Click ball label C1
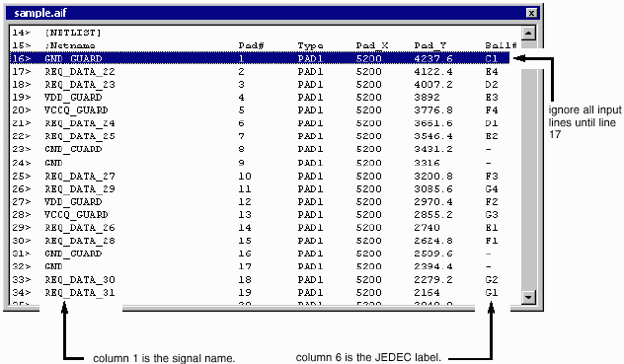Viewport: 624px width, 364px height. [x=492, y=58]
